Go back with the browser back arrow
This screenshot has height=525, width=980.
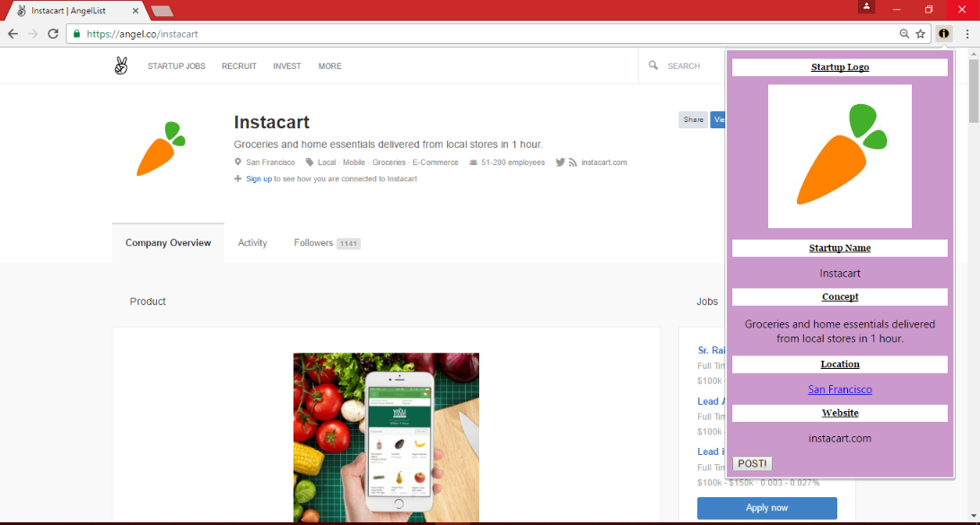13,34
